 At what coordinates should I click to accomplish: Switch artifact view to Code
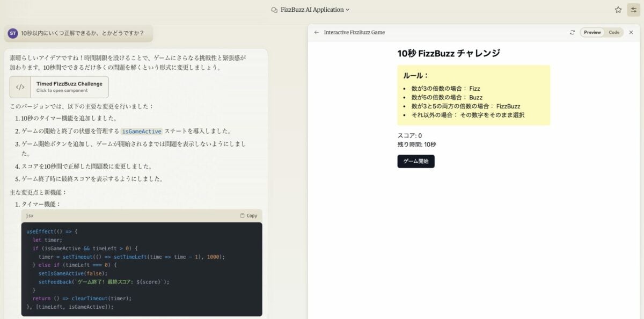coord(614,32)
